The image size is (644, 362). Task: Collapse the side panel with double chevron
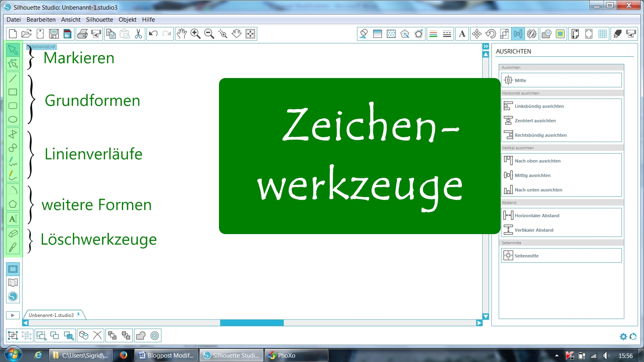click(486, 47)
